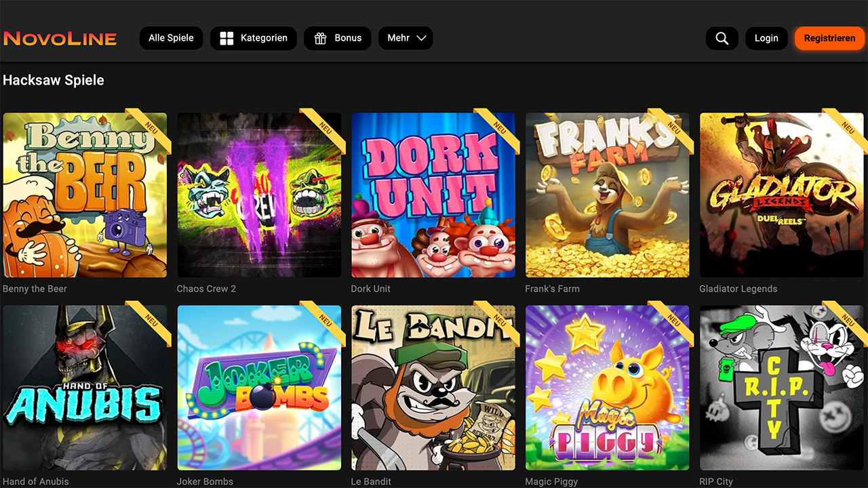This screenshot has height=488, width=868.
Task: Click NEU ribbon on Chaos Crew 2
Action: pyautogui.click(x=326, y=127)
